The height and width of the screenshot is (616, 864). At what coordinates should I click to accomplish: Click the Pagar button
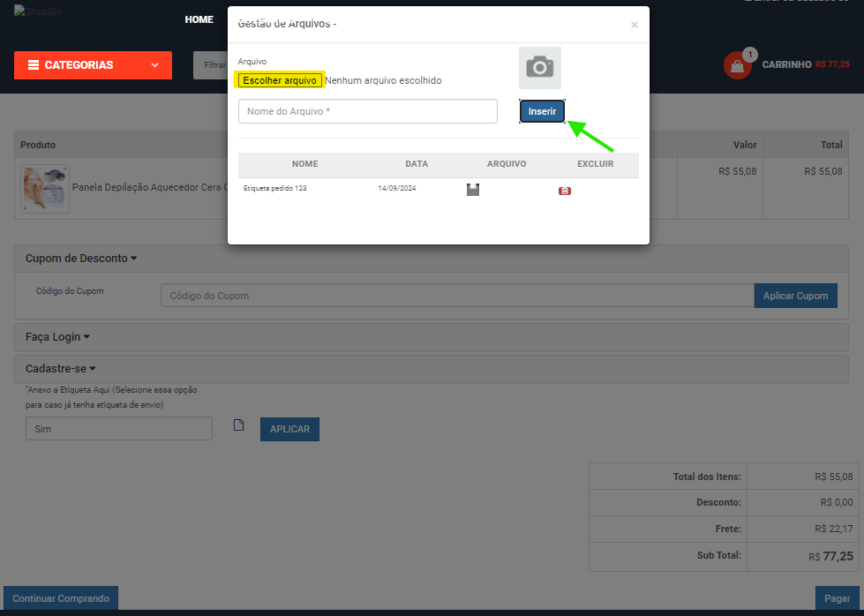[x=837, y=598]
